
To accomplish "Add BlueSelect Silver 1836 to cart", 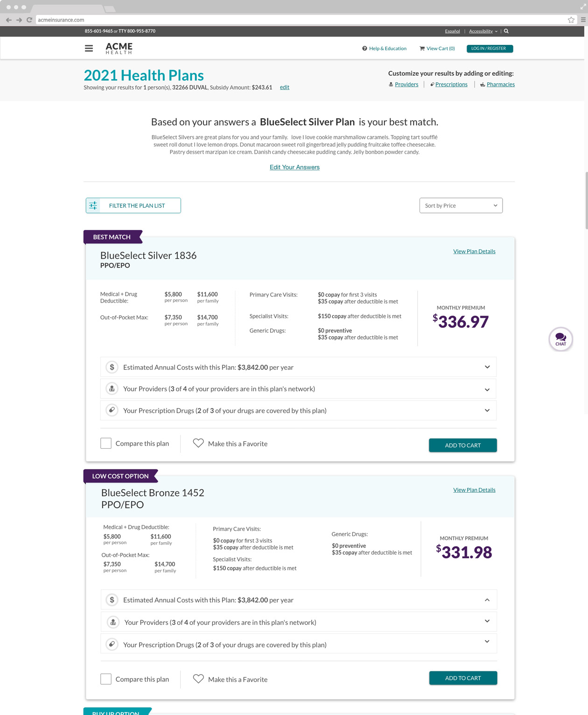I will point(462,445).
